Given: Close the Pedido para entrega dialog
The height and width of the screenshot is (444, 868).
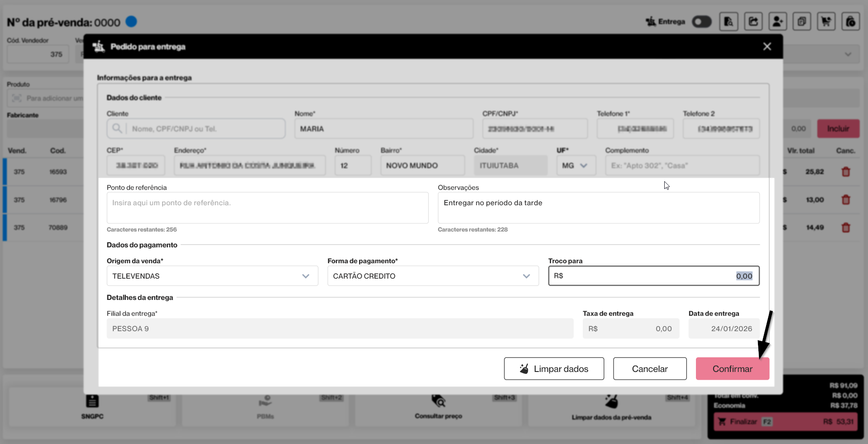Looking at the screenshot, I should coord(767,47).
